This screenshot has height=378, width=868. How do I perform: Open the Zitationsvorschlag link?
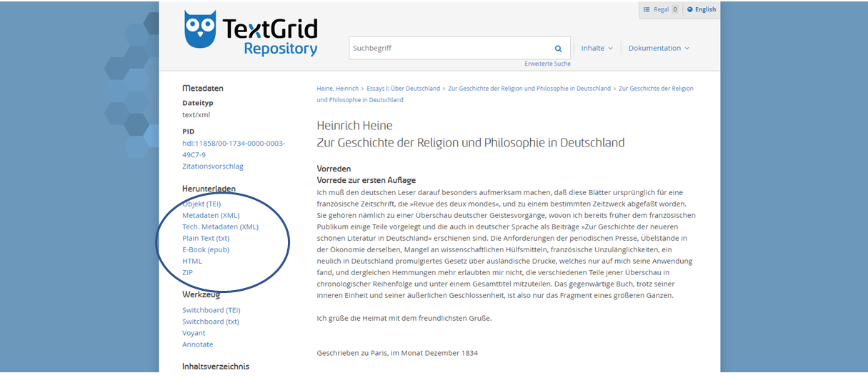[212, 166]
